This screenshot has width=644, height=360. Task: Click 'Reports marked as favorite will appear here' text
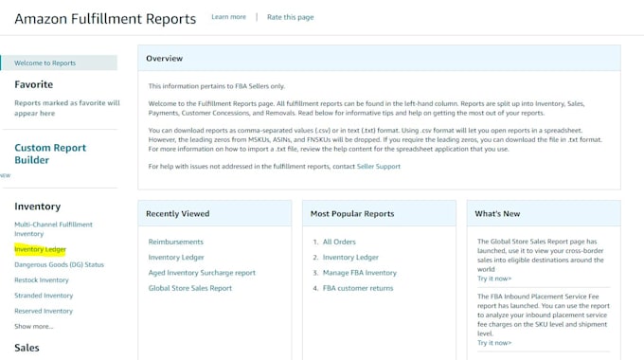(x=67, y=108)
